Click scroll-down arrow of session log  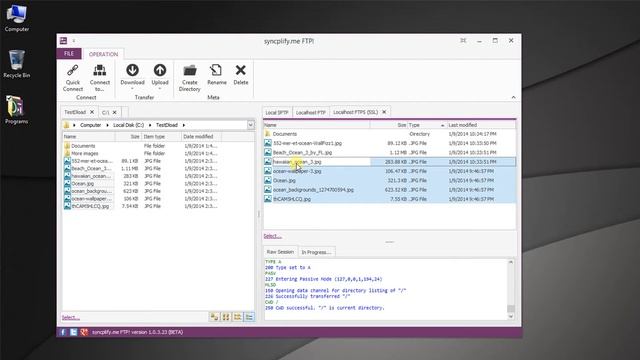[511, 316]
